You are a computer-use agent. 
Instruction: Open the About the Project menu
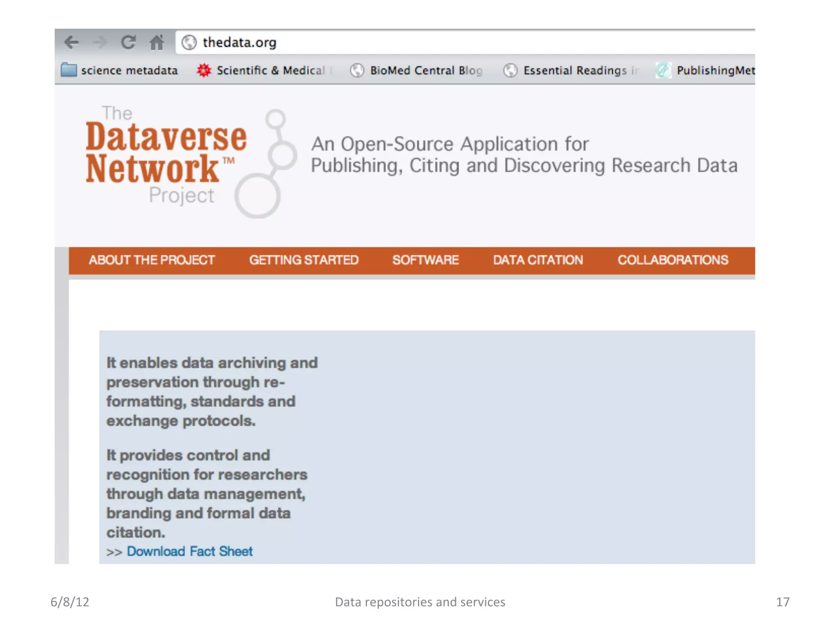point(152,260)
